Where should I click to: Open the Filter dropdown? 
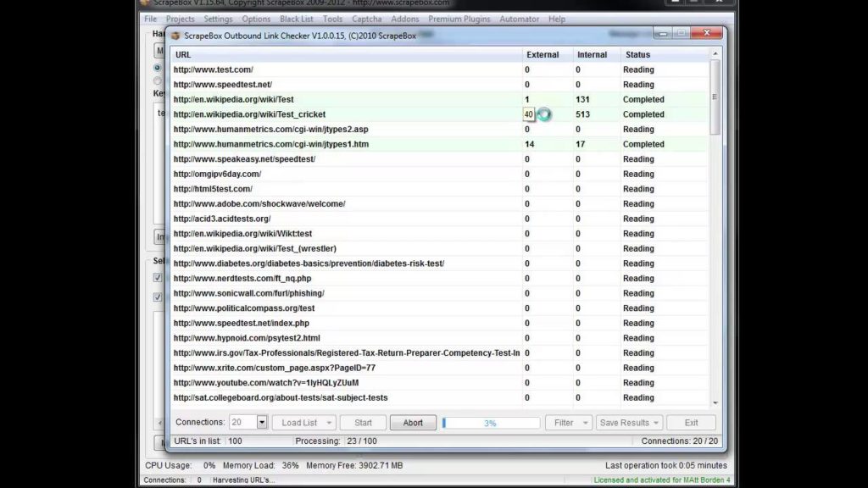coord(569,423)
